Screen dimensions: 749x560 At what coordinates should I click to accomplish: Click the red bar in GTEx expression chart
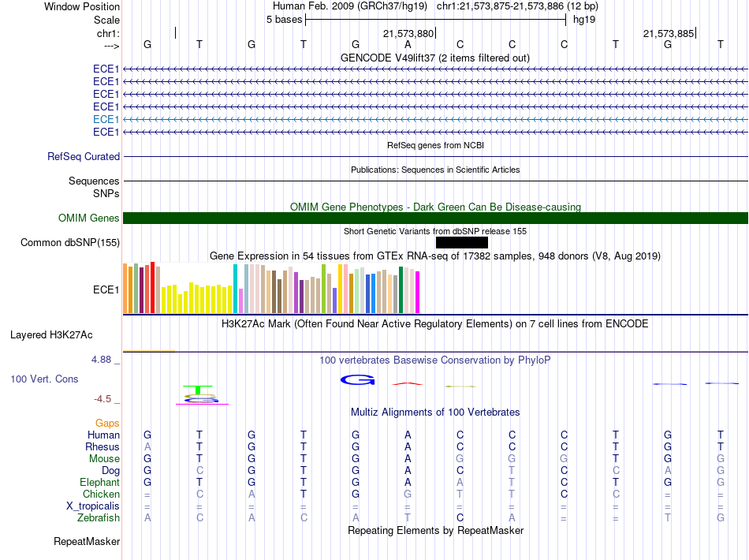pyautogui.click(x=152, y=287)
